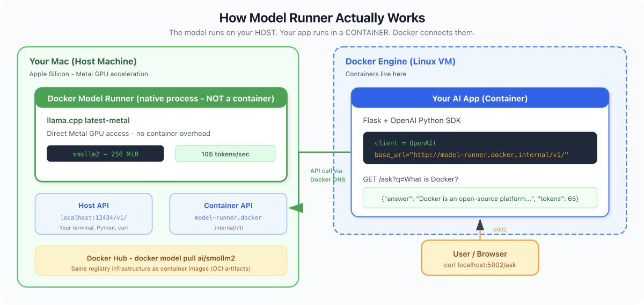Click the blue 'Your AI App (Container)' header
Viewport: 644px width, 305px height.
tap(480, 98)
